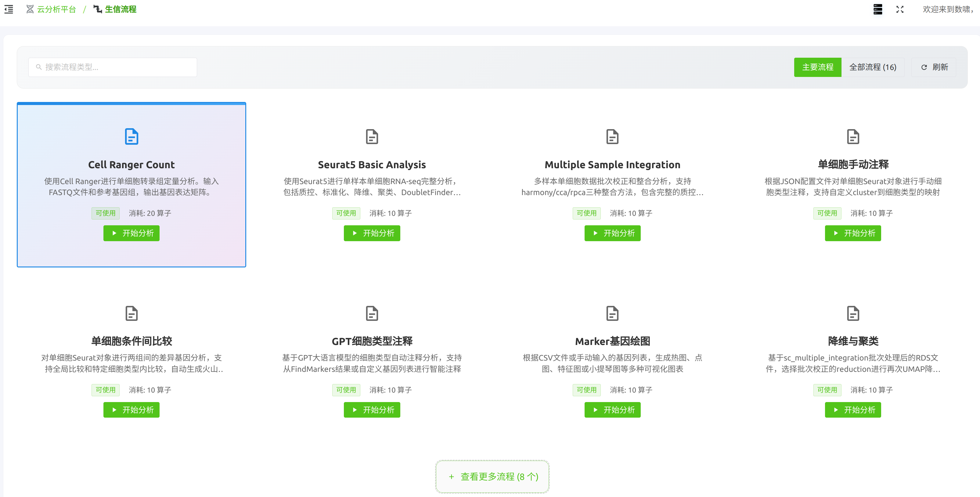This screenshot has height=497, width=980.
Task: Switch to 全部流程 (16) tab
Action: point(872,67)
